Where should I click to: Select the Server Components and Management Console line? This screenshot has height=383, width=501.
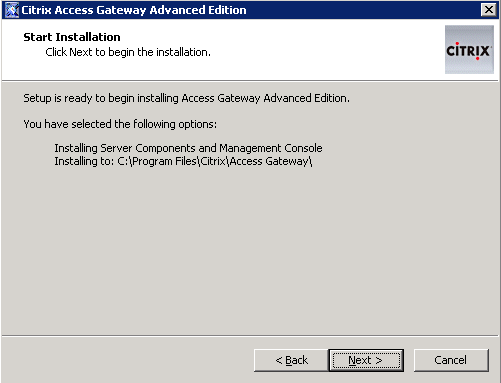pyautogui.click(x=188, y=148)
